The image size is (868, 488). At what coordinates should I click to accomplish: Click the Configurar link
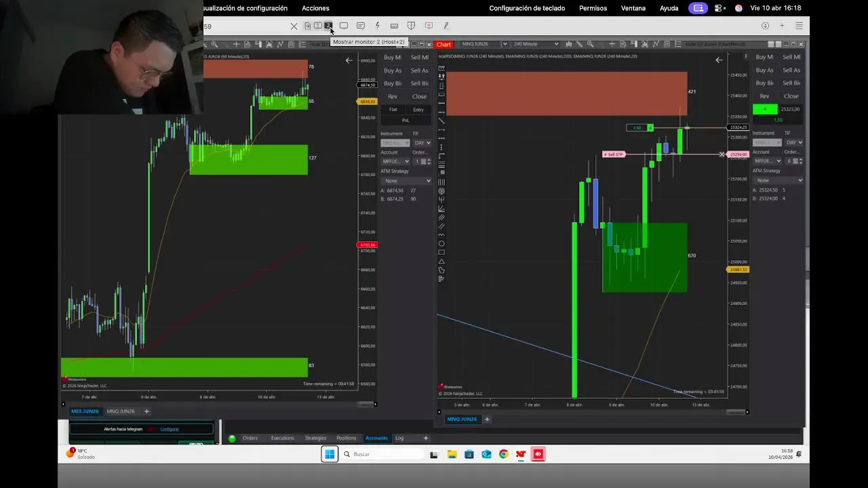pos(170,429)
